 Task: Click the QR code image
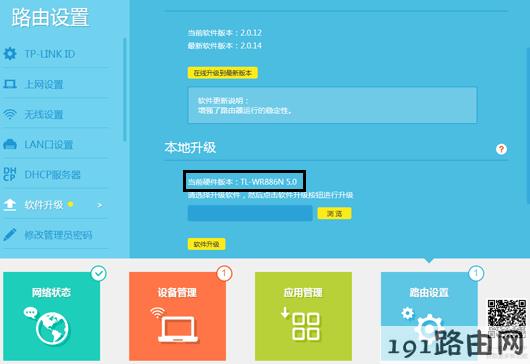tap(506, 317)
